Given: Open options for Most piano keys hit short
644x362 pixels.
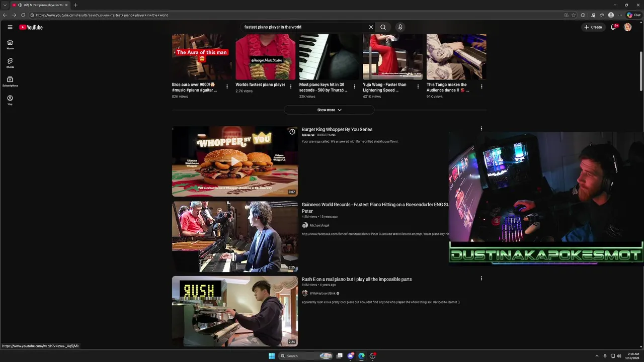Looking at the screenshot, I should 354,86.
